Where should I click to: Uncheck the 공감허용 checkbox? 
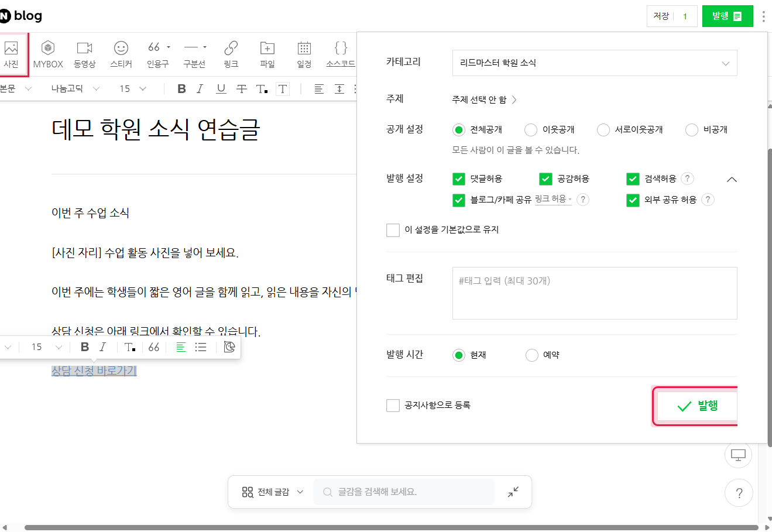pyautogui.click(x=545, y=179)
